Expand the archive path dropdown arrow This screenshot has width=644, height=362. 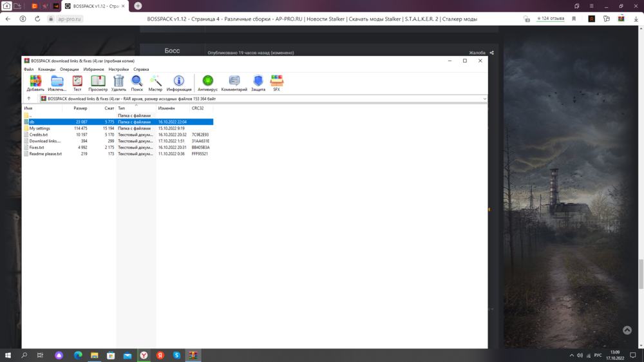click(x=484, y=99)
